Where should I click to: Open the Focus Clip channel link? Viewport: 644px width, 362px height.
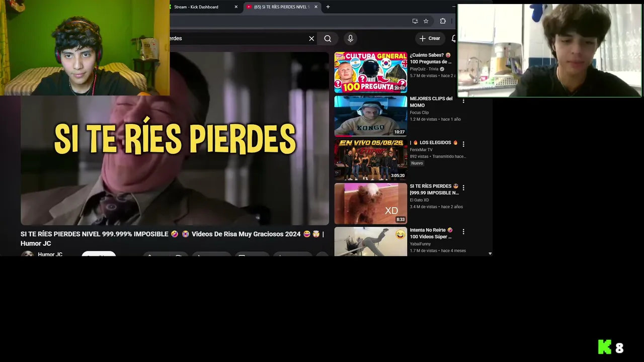[419, 113]
